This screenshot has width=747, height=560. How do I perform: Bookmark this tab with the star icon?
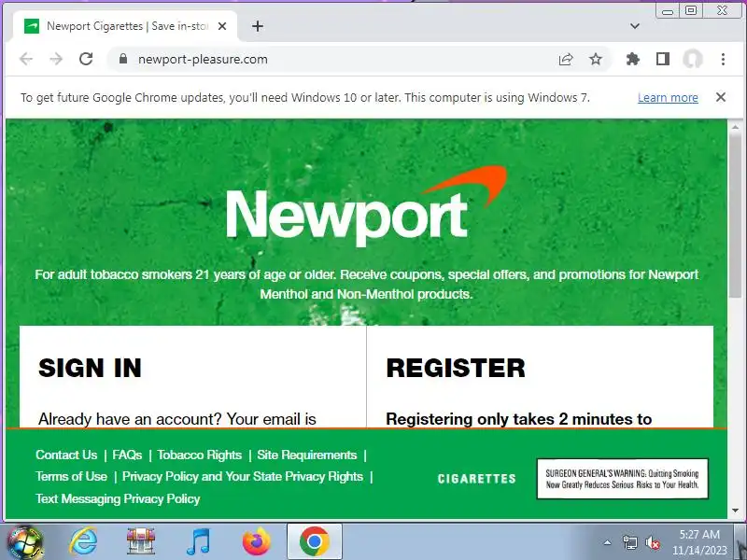pos(596,59)
